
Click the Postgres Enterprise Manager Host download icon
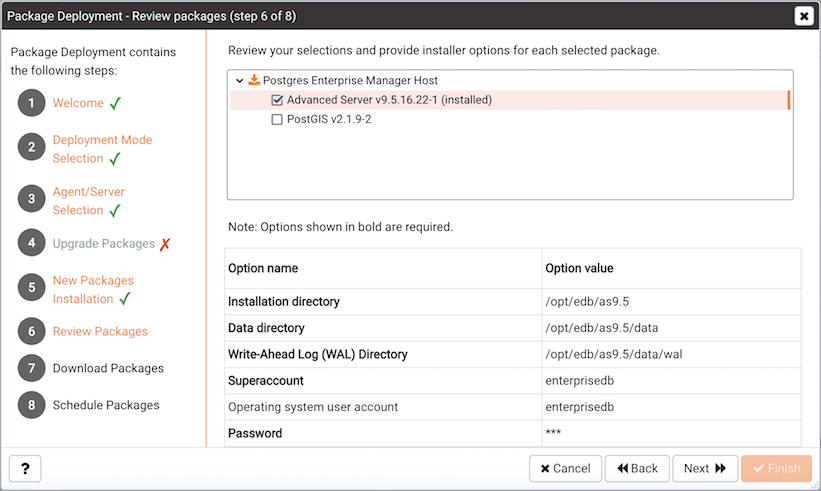(254, 80)
